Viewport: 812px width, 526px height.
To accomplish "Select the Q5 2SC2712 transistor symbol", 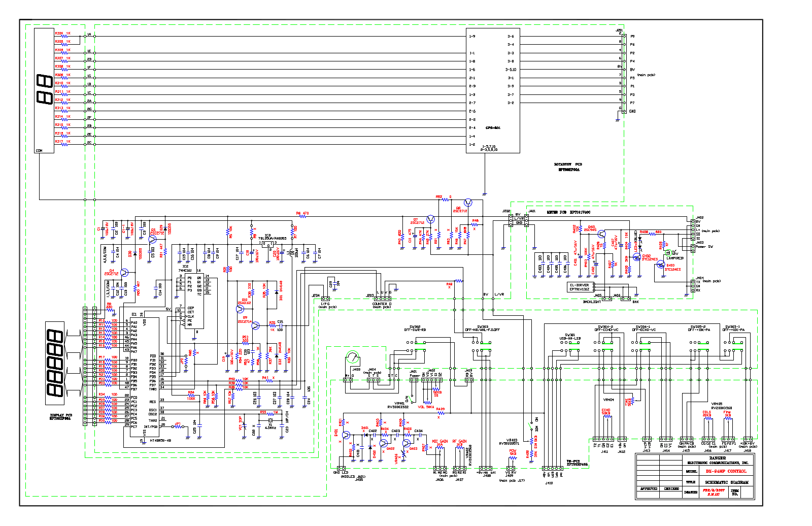I will 153,239.
